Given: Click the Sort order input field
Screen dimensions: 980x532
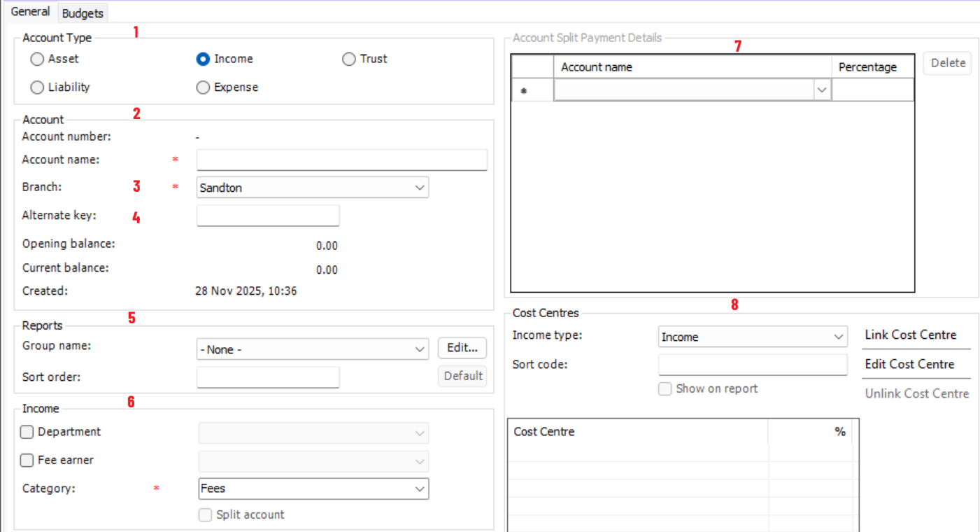Looking at the screenshot, I should [x=268, y=377].
